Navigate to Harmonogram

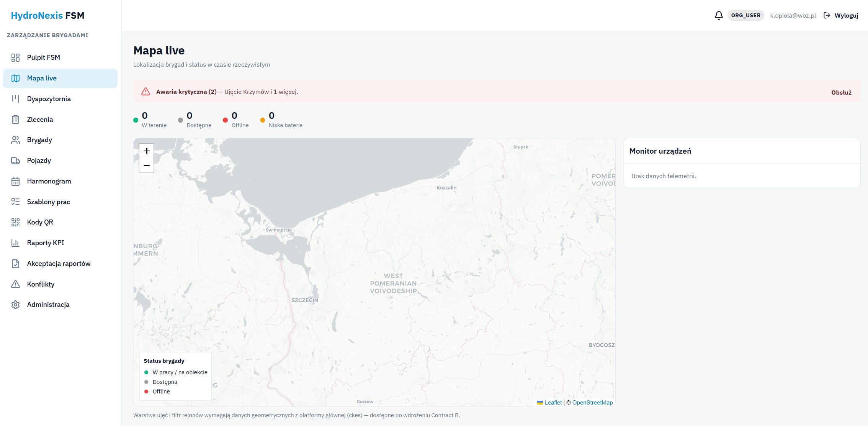[60, 181]
